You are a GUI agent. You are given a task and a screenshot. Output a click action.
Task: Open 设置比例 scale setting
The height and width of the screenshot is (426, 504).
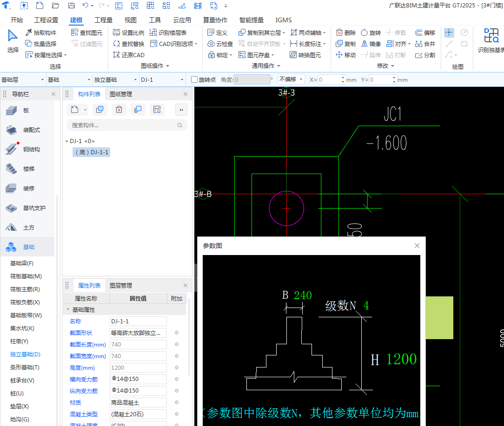coord(129,33)
